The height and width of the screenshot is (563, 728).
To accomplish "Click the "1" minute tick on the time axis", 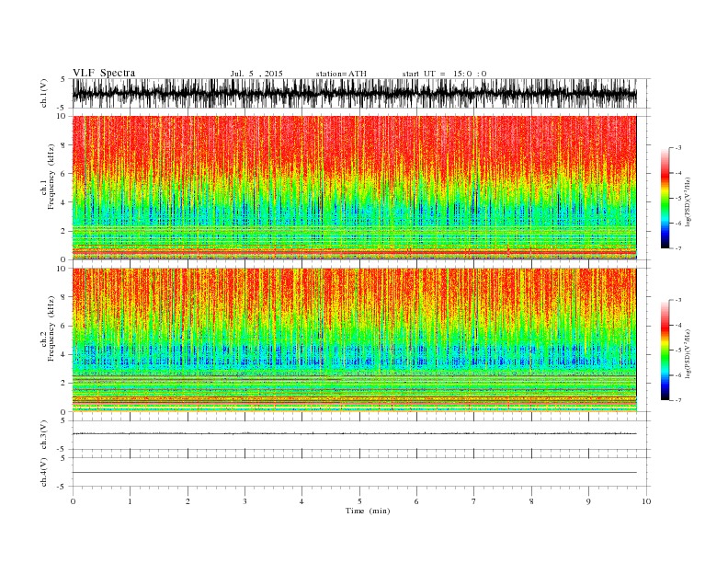I will pyautogui.click(x=130, y=501).
